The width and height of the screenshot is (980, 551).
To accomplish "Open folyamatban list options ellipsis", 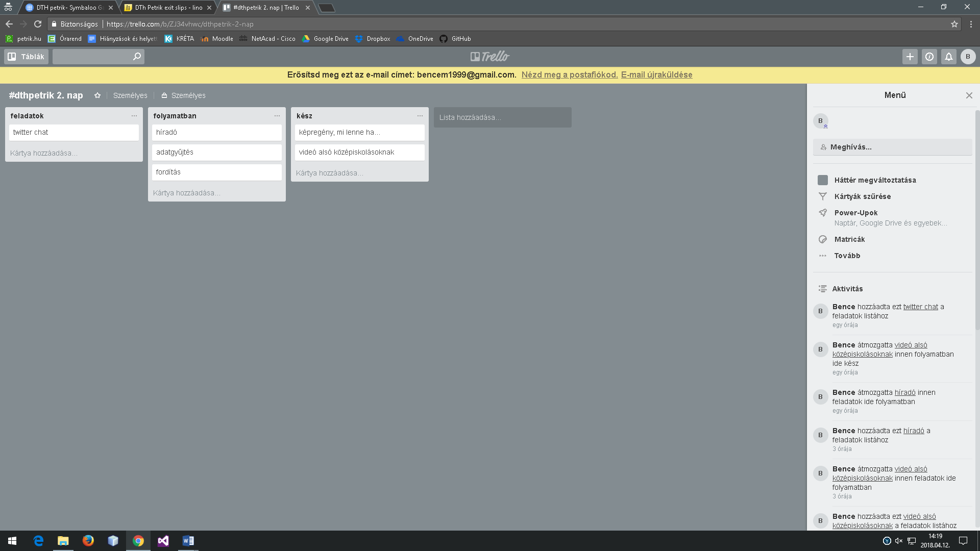I will tap(277, 116).
